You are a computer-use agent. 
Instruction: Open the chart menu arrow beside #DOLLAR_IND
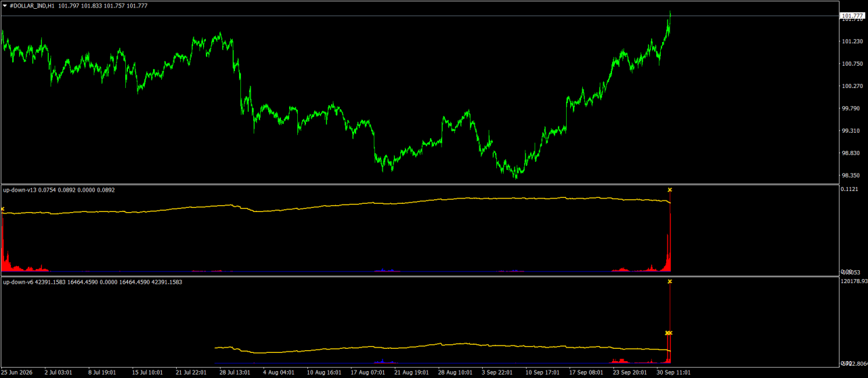coord(4,5)
